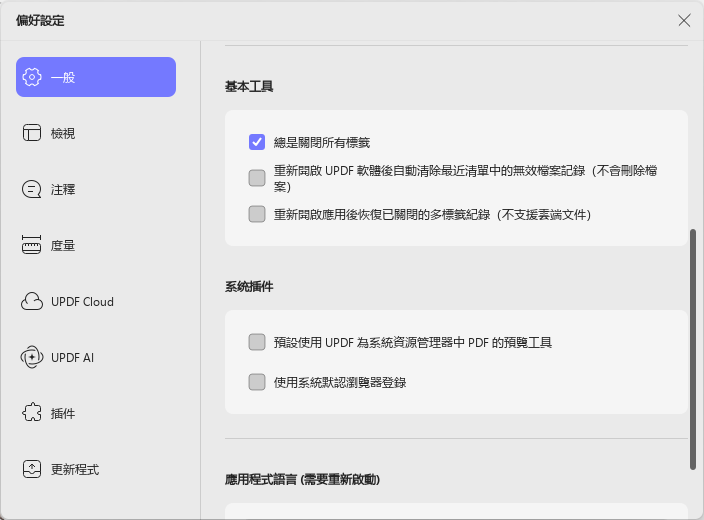Click the 檢視 layout icon
Image resolution: width=704 pixels, height=520 pixels.
point(32,133)
